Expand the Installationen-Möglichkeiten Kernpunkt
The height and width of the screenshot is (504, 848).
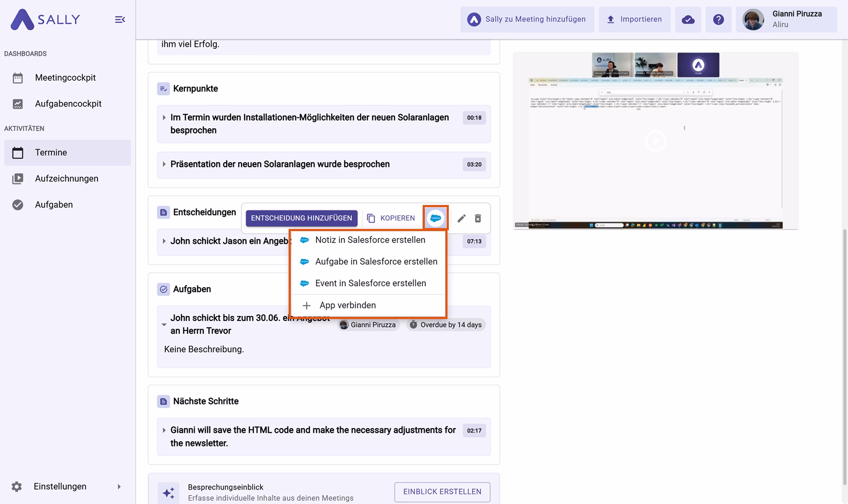(x=164, y=118)
